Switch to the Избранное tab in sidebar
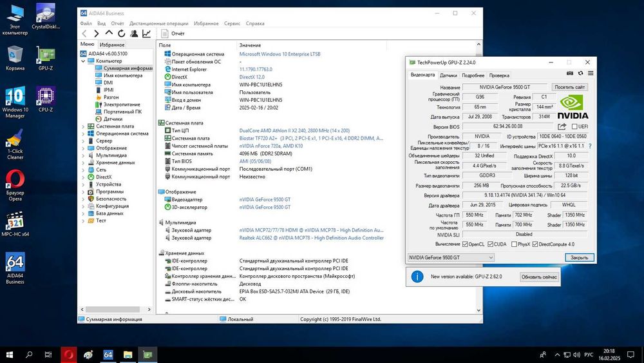 (112, 44)
